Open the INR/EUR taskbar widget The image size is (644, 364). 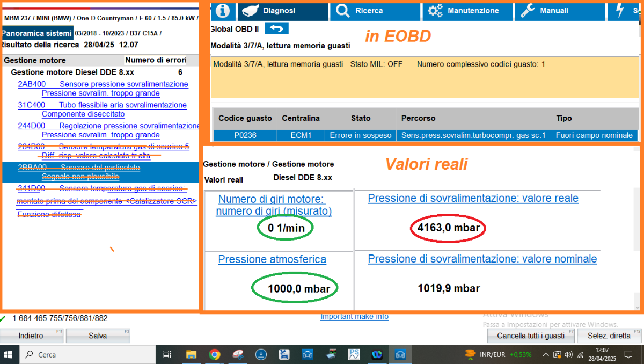(499, 354)
